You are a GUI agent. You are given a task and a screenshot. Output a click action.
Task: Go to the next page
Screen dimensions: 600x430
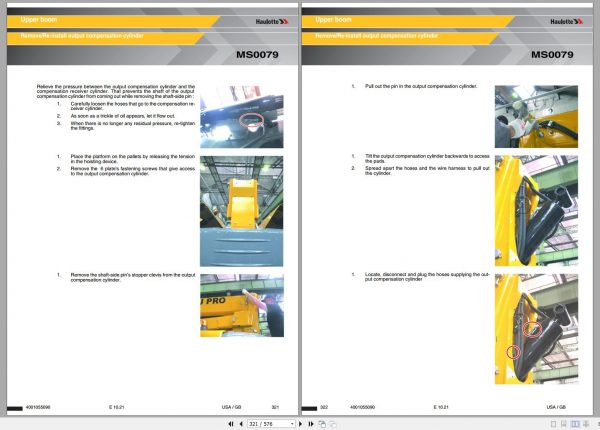point(300,424)
